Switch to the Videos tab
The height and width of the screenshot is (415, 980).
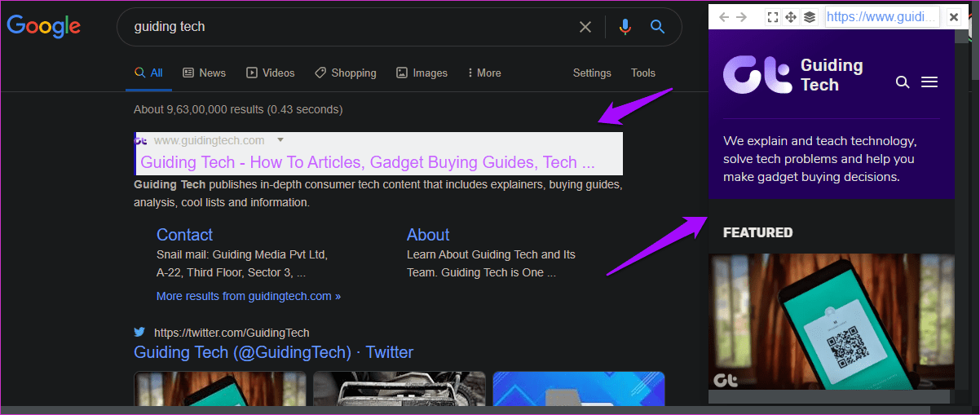pyautogui.click(x=271, y=73)
